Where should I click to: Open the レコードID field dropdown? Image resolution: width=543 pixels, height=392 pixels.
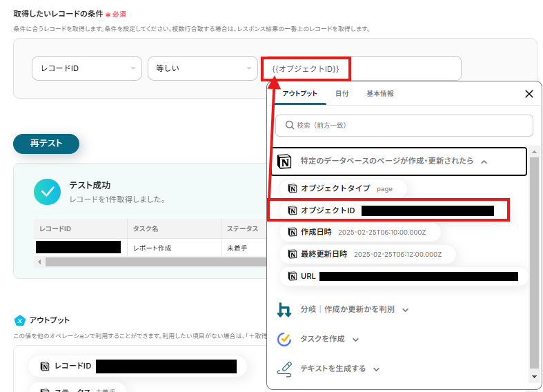[86, 68]
